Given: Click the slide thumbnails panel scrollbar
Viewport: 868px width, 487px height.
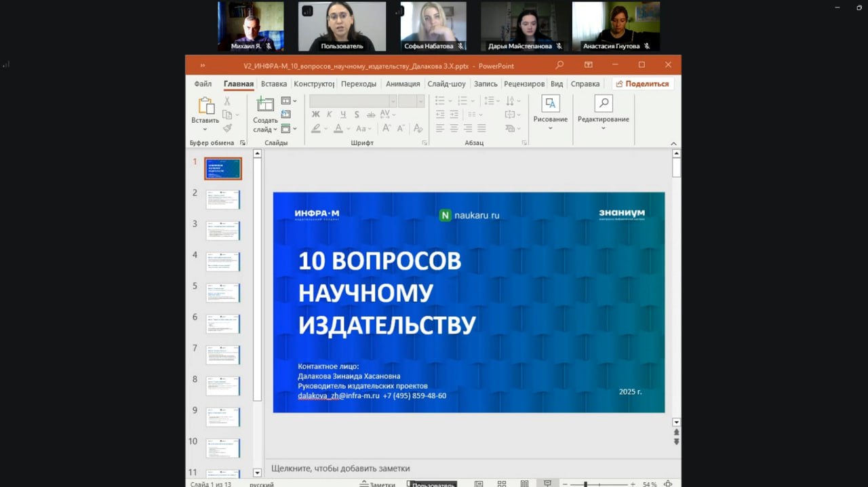Looking at the screenshot, I should click(x=257, y=313).
